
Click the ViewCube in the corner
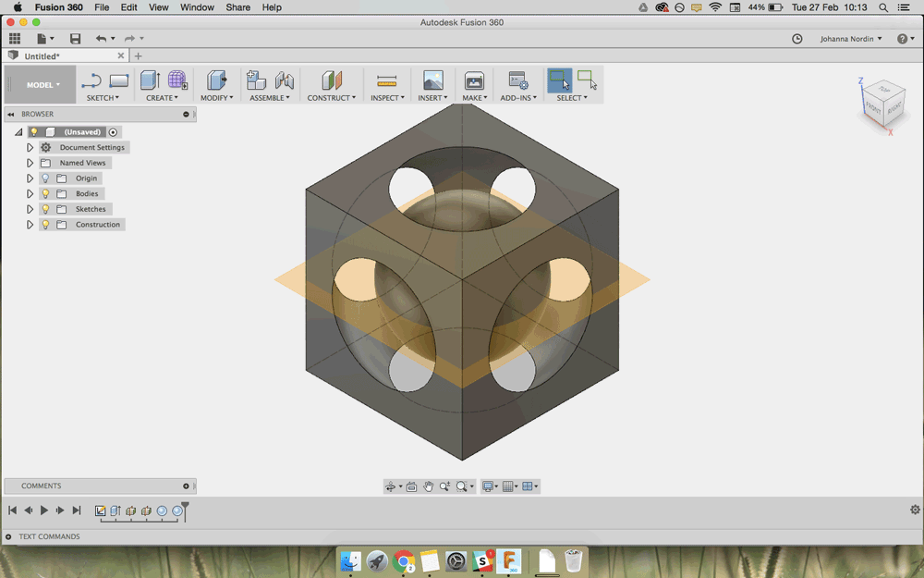point(882,105)
